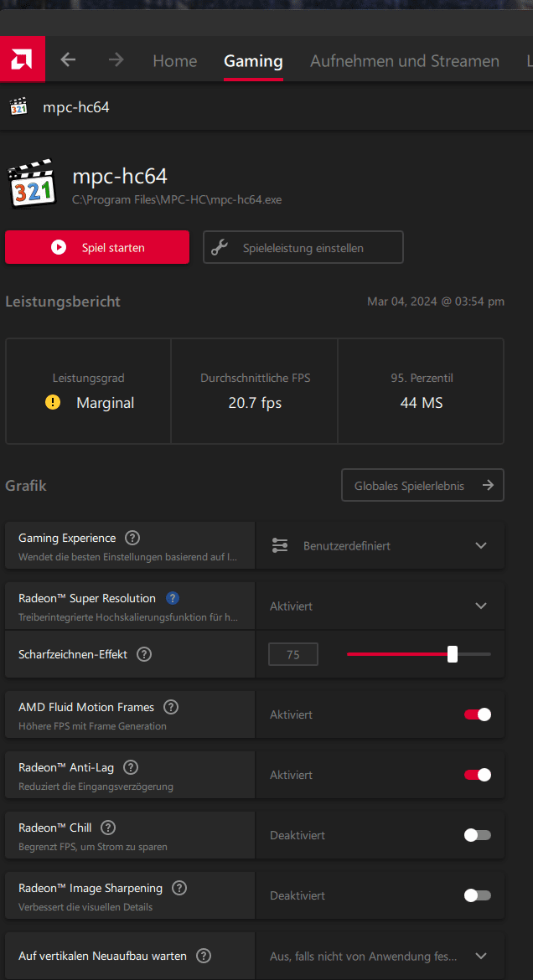Click the sharpening value field showing 75
The image size is (533, 980).
(293, 654)
